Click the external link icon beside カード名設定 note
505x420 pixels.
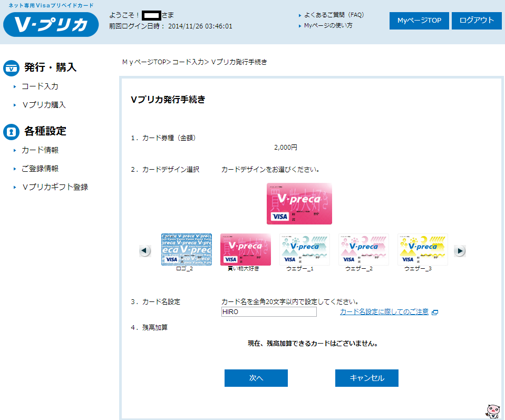coord(435,312)
